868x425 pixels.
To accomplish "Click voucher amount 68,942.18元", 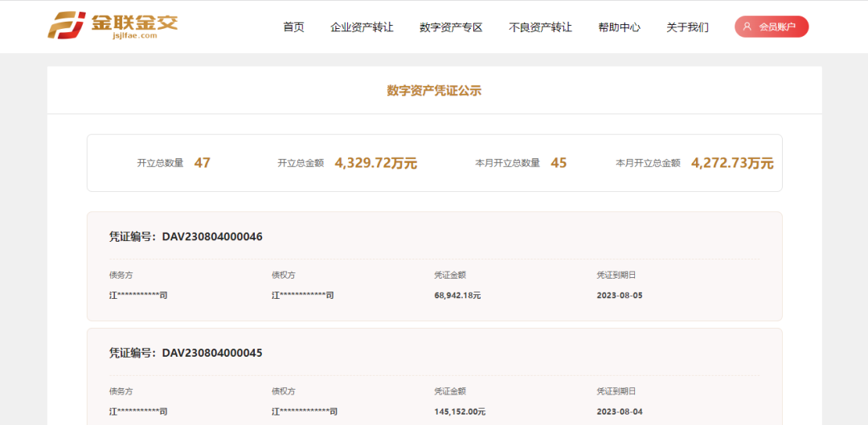I will [x=457, y=296].
